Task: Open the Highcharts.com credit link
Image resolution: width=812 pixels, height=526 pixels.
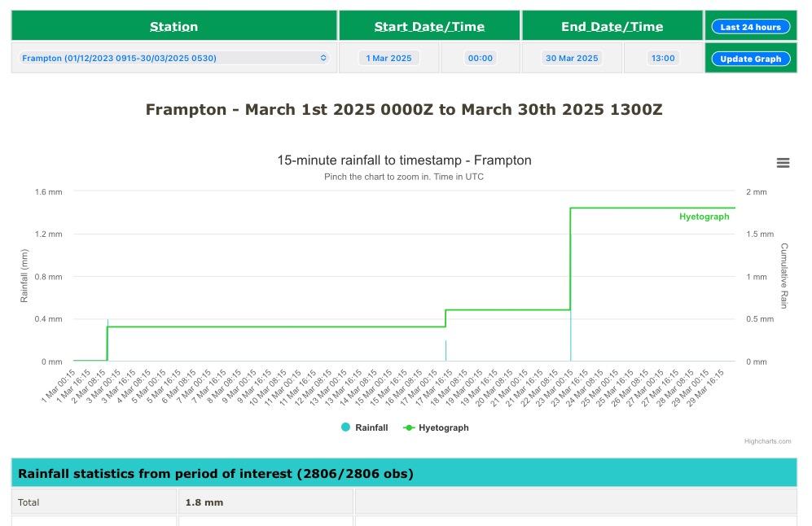Action: 767,441
